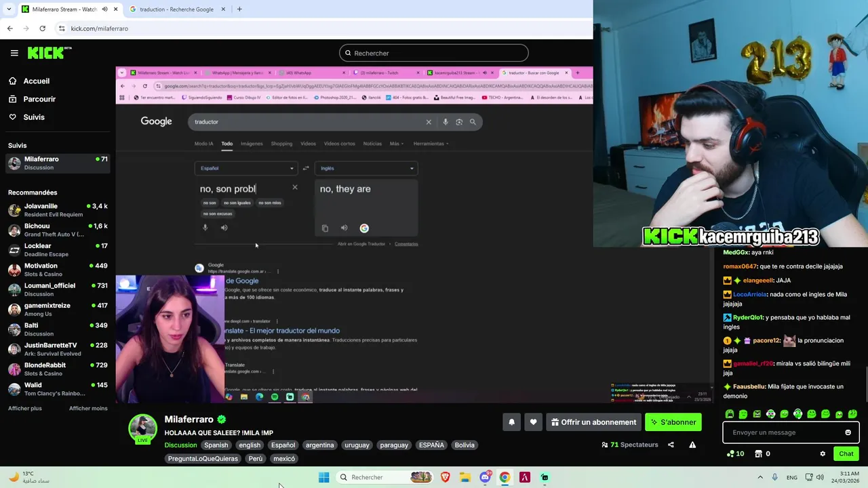This screenshot has height=488, width=868.
Task: Select the PreguntaLoQueQuieras tag
Action: tap(203, 459)
